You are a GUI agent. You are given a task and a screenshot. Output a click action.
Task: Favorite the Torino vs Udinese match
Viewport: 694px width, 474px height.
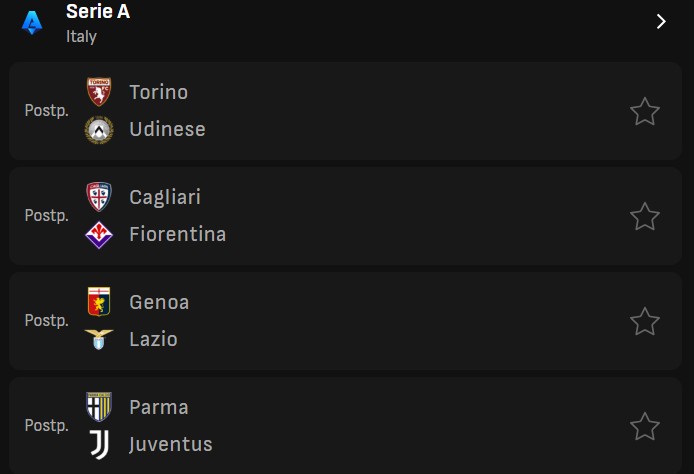tap(644, 111)
